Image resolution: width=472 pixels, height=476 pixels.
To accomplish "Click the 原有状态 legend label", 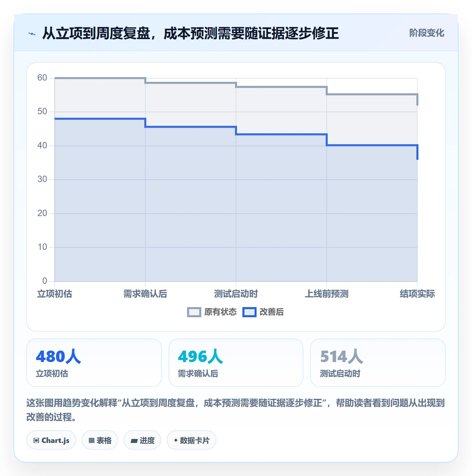I will (x=220, y=312).
